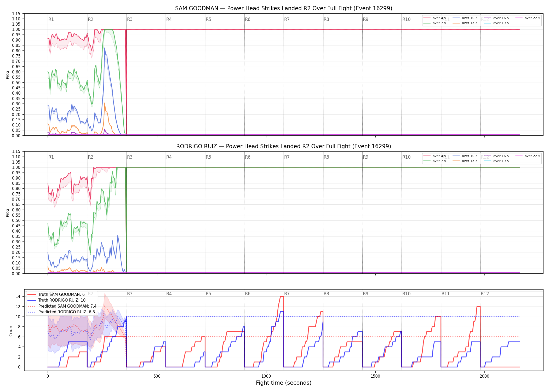Image resolution: width=549 pixels, height=392 pixels.
Task: Click the R5 round marker in count chart
Action: (x=208, y=294)
